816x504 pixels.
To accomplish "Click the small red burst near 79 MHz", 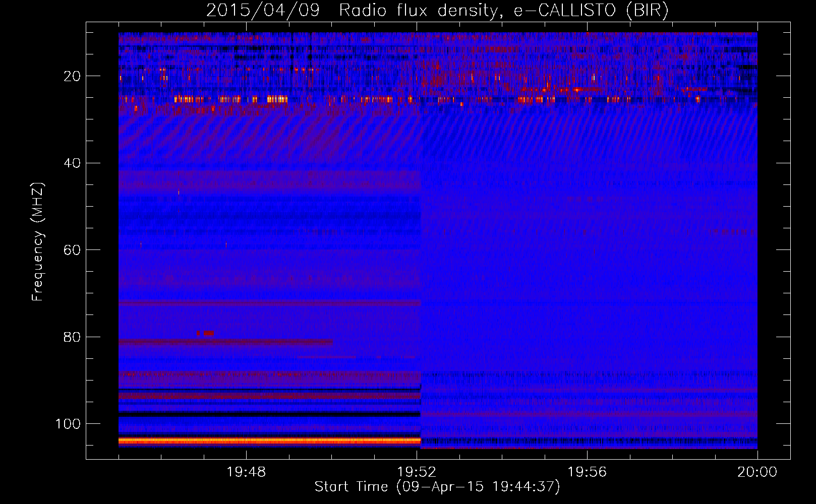I will [205, 333].
